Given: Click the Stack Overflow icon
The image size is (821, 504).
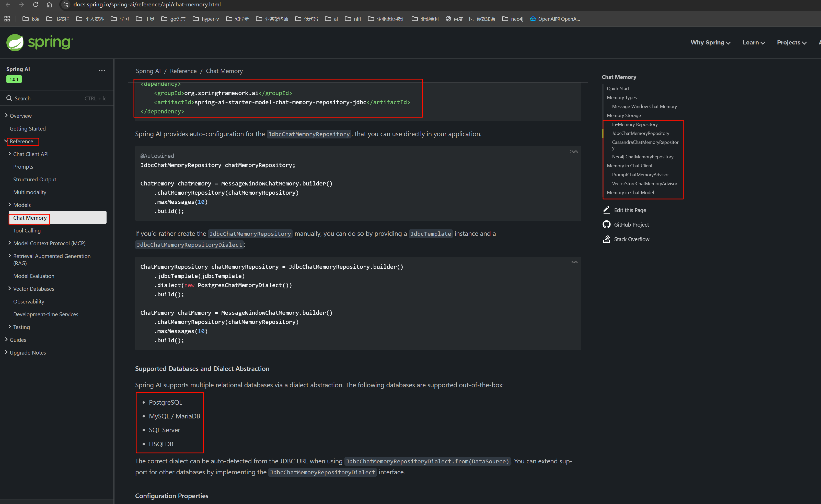Looking at the screenshot, I should pyautogui.click(x=606, y=239).
